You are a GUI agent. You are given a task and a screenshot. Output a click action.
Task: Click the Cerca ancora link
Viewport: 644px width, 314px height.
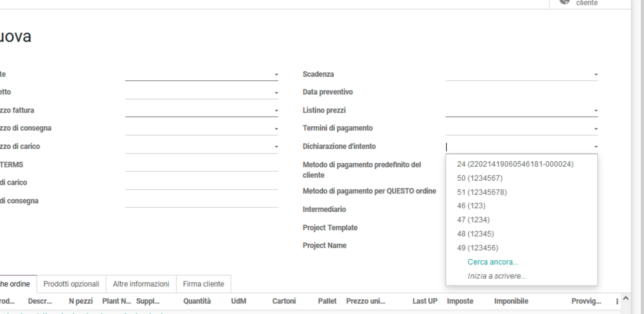(x=493, y=262)
